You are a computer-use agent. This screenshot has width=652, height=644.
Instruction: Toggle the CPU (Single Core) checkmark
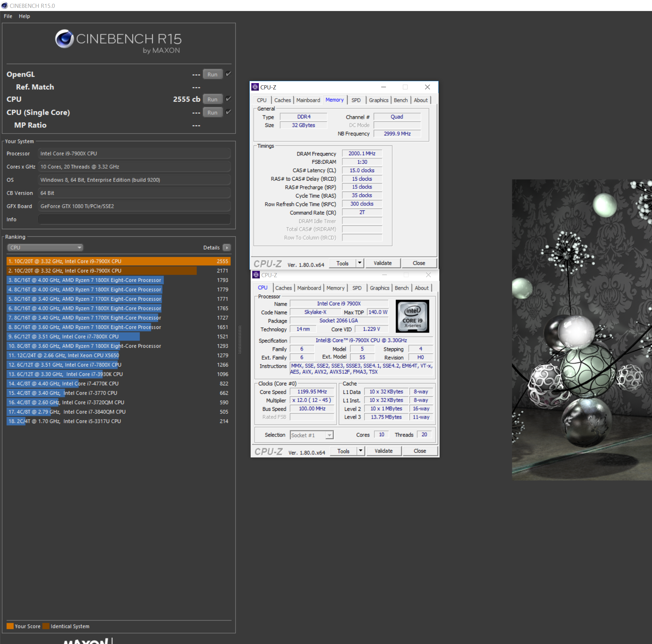click(228, 112)
